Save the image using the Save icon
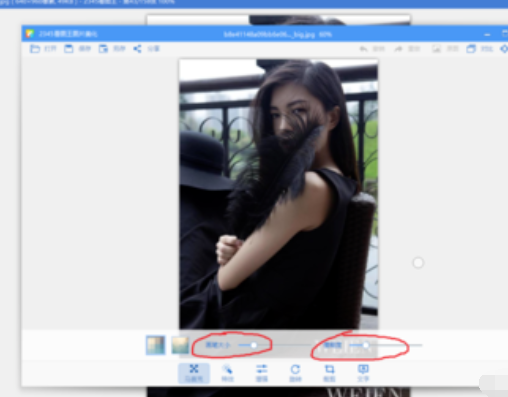Screen dimensions: 508x397 coord(69,49)
